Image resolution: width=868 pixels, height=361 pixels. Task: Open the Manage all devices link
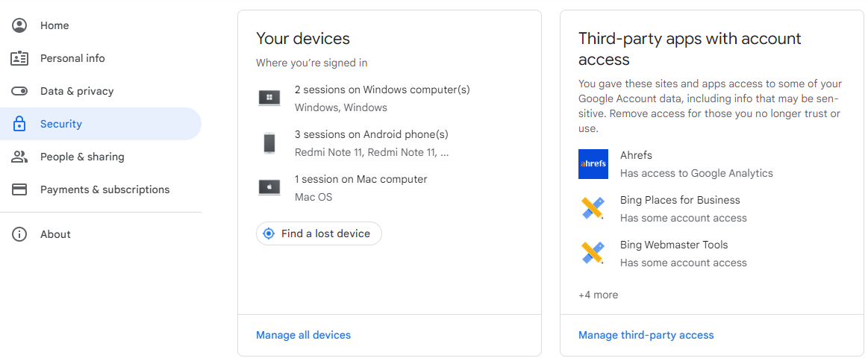coord(303,335)
